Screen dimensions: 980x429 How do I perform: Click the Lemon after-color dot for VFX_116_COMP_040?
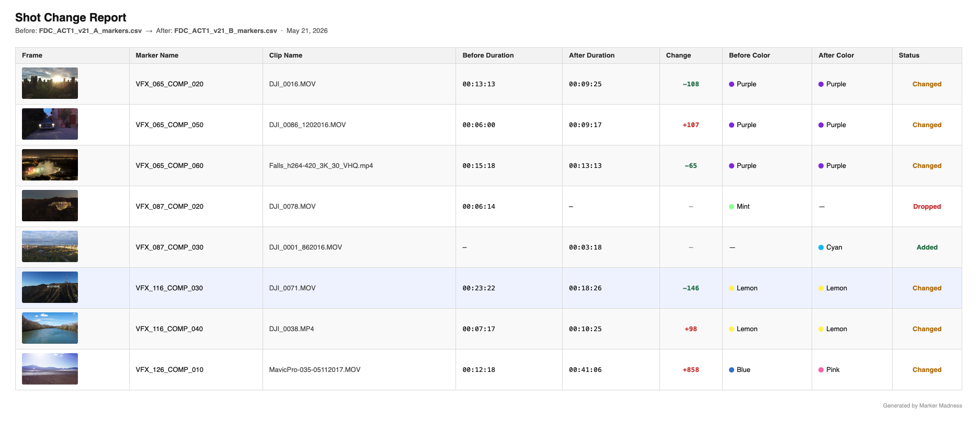coord(821,329)
